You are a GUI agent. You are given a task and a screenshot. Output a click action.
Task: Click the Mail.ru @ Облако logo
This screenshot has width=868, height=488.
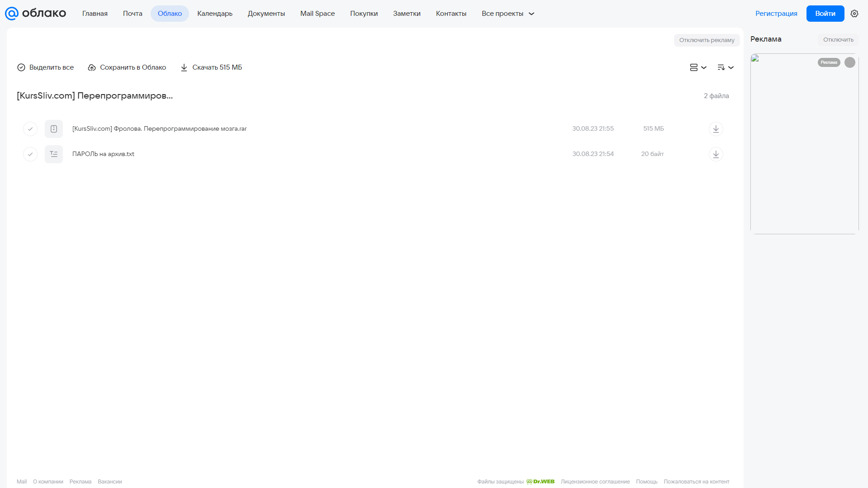coord(35,14)
